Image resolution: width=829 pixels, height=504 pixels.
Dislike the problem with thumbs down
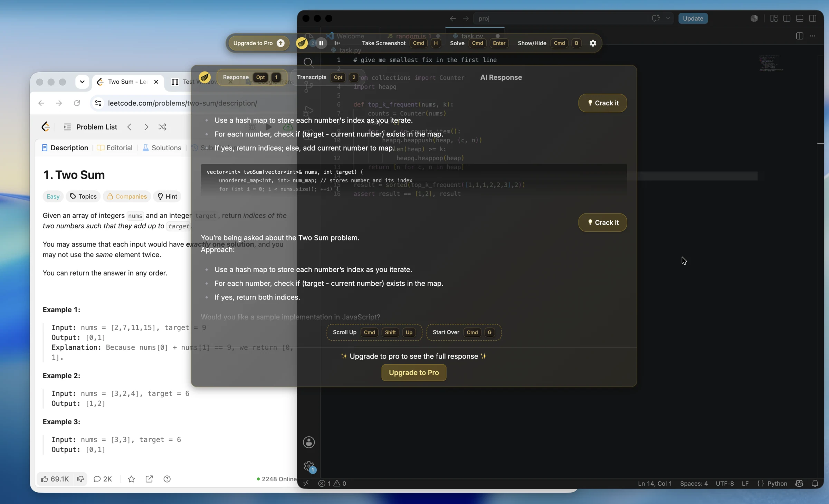[x=80, y=479]
